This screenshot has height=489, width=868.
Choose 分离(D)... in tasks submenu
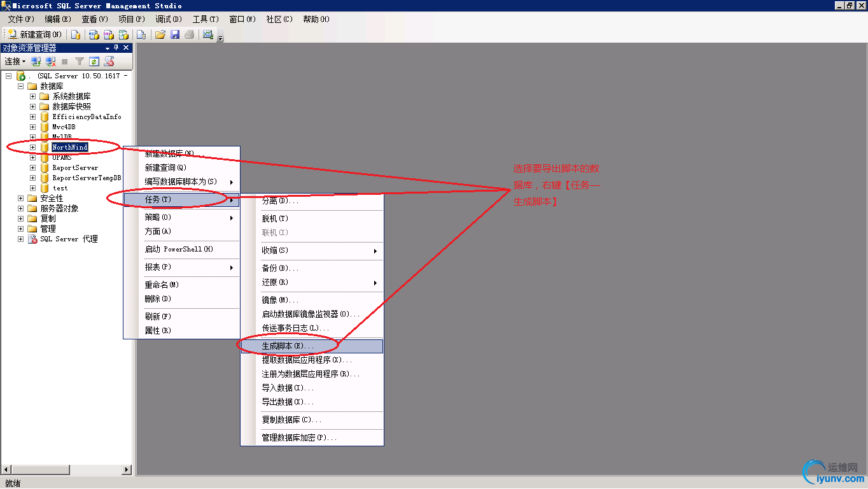(312, 201)
